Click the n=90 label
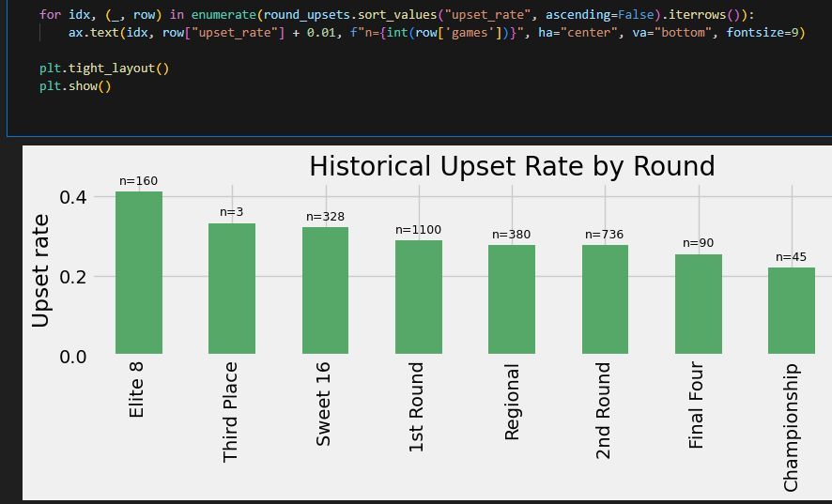The width and height of the screenshot is (832, 504). pyautogui.click(x=699, y=243)
